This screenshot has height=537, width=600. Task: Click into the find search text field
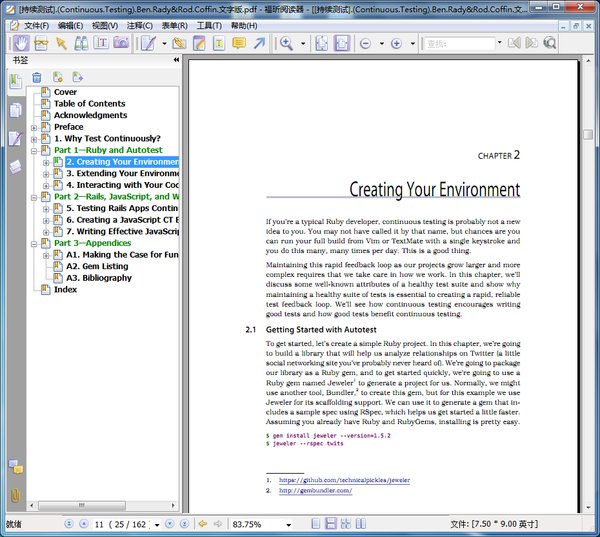click(x=460, y=44)
